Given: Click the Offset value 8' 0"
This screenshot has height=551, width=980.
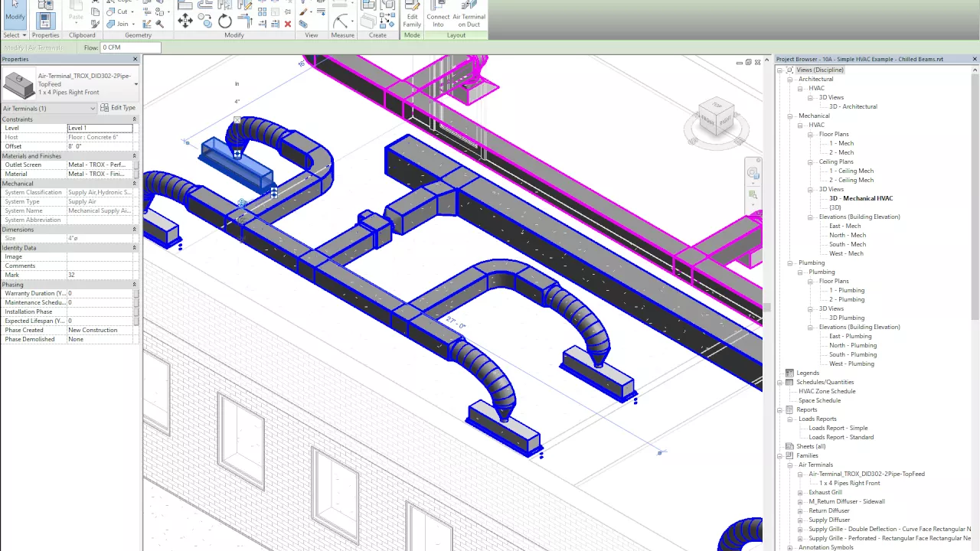Looking at the screenshot, I should coord(100,146).
